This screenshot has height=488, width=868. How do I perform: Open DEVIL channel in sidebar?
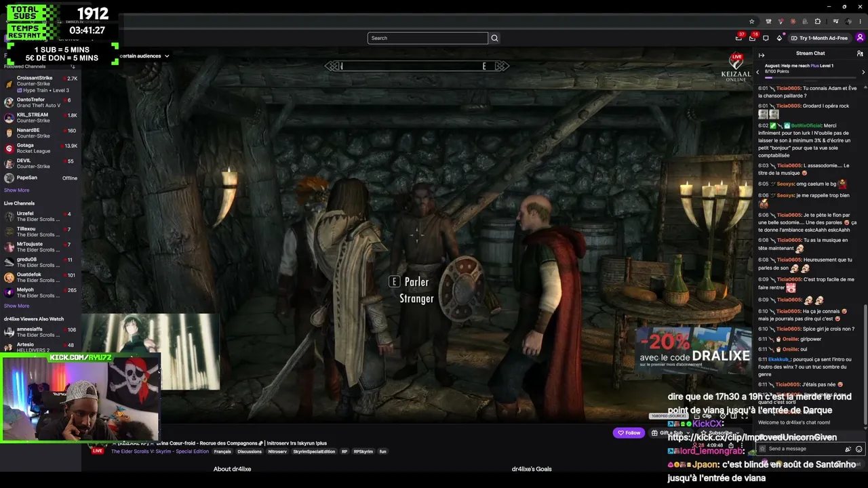pyautogui.click(x=41, y=163)
